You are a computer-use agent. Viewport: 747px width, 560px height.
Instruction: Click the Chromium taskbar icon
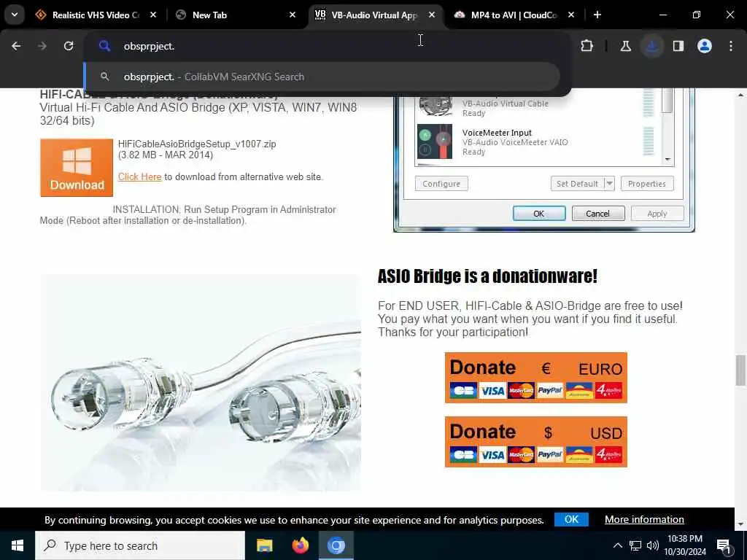[336, 545]
